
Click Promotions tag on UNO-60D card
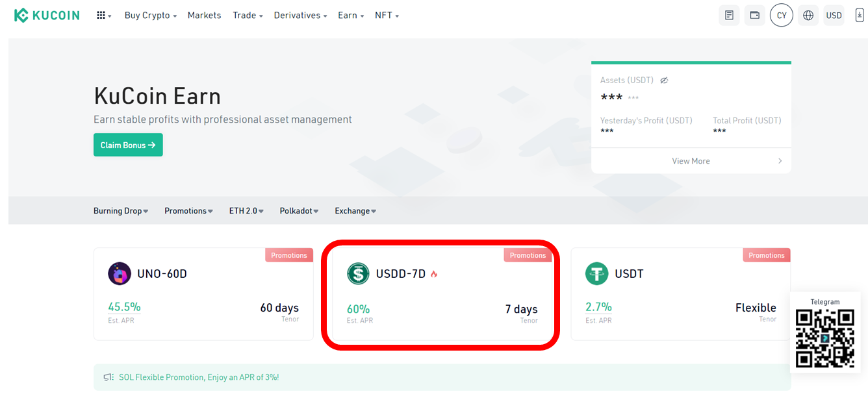[x=289, y=255]
